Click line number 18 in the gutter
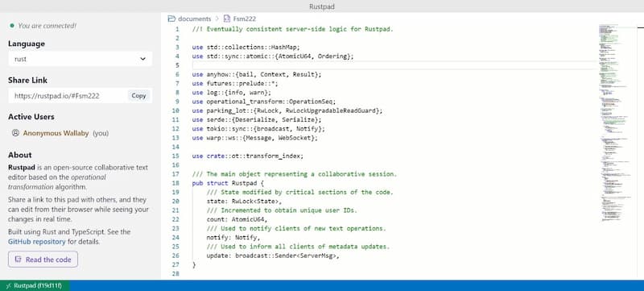 coord(175,183)
